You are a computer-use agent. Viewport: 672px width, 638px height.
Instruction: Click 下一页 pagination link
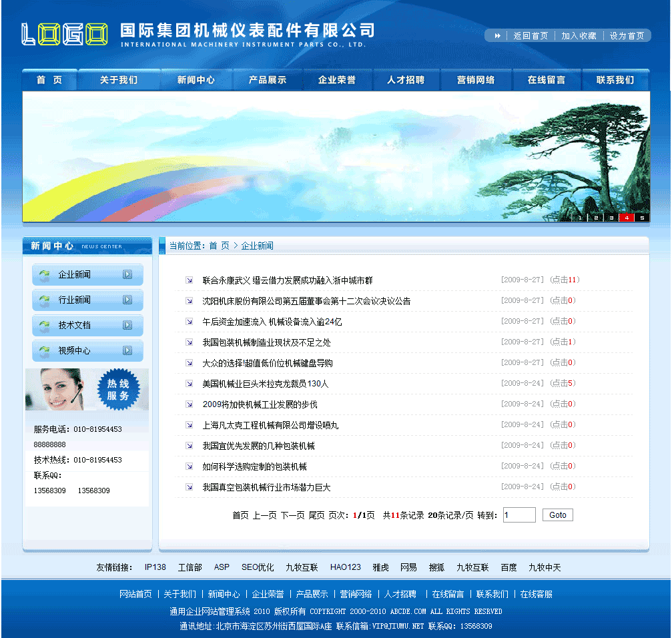point(293,515)
